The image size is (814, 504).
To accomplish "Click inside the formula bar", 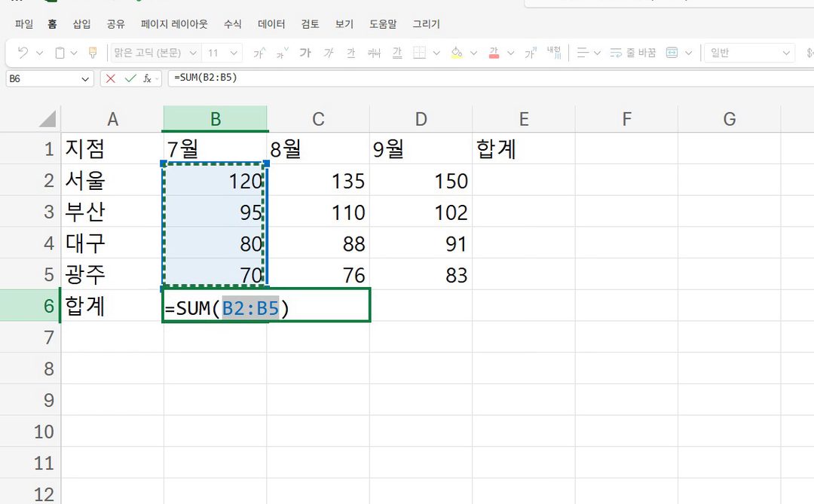I will point(491,78).
